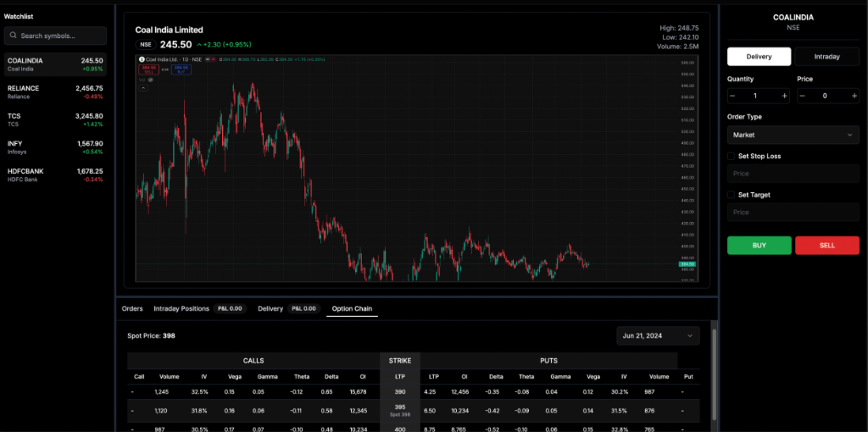This screenshot has width=868, height=432.
Task: Toggle the Vol indicator eye icon
Action: coord(151,80)
